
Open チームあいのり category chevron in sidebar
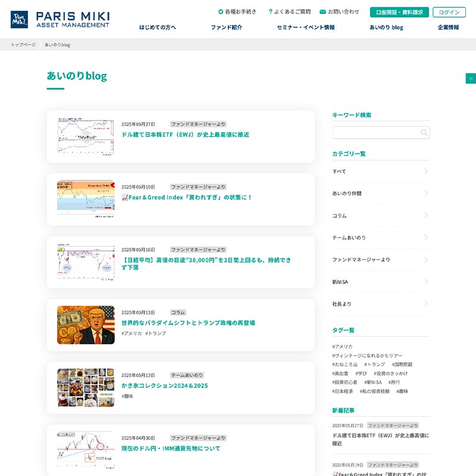click(426, 237)
